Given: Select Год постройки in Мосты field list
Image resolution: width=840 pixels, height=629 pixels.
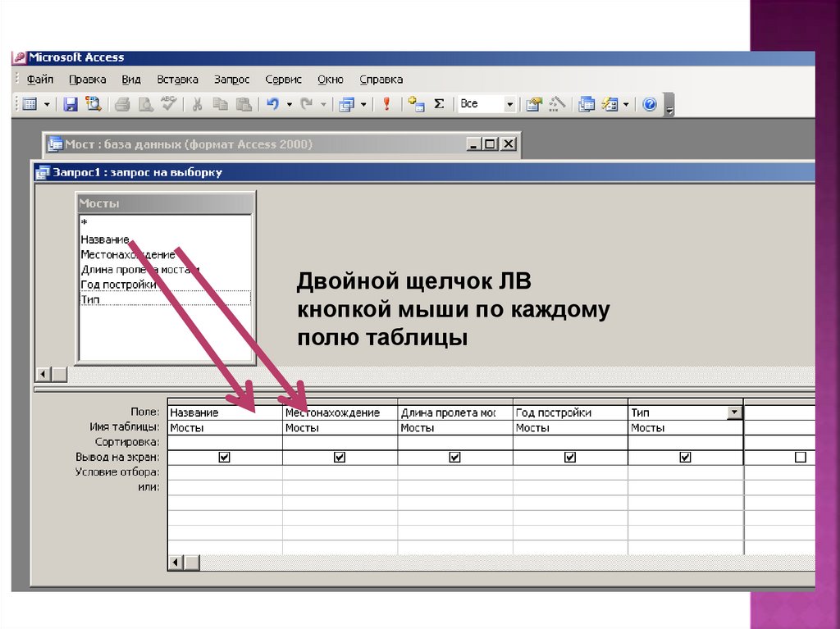Looking at the screenshot, I should [x=164, y=285].
